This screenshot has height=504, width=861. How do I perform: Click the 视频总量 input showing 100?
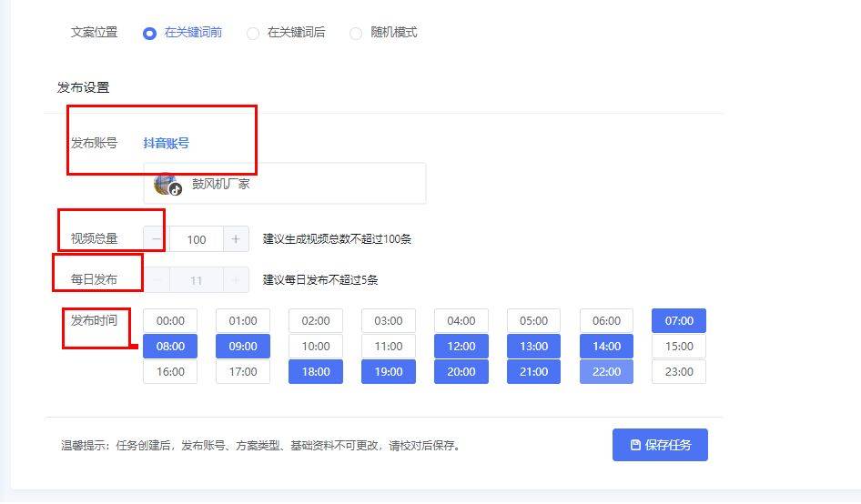[196, 239]
